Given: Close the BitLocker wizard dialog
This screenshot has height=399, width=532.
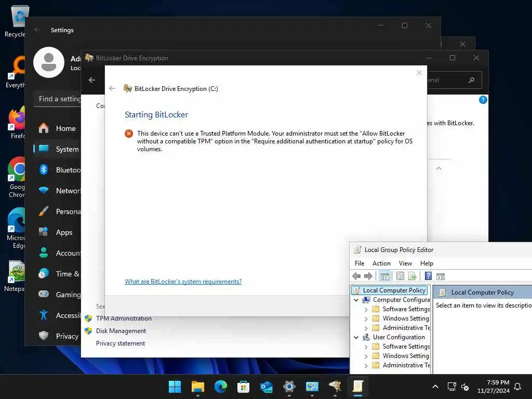Looking at the screenshot, I should tap(419, 73).
